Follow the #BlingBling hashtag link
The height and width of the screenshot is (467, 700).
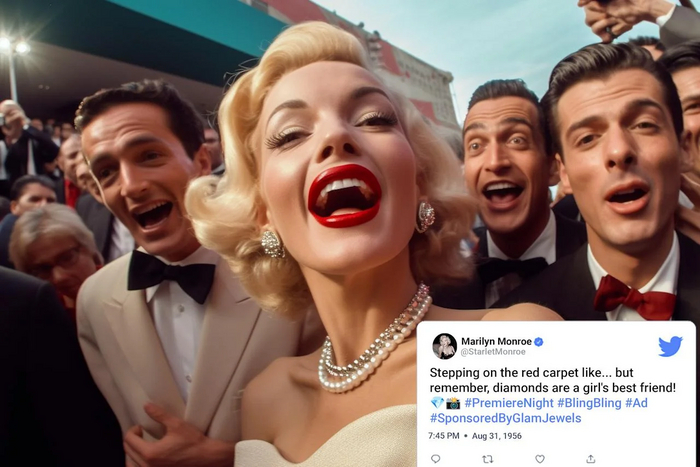click(x=589, y=403)
